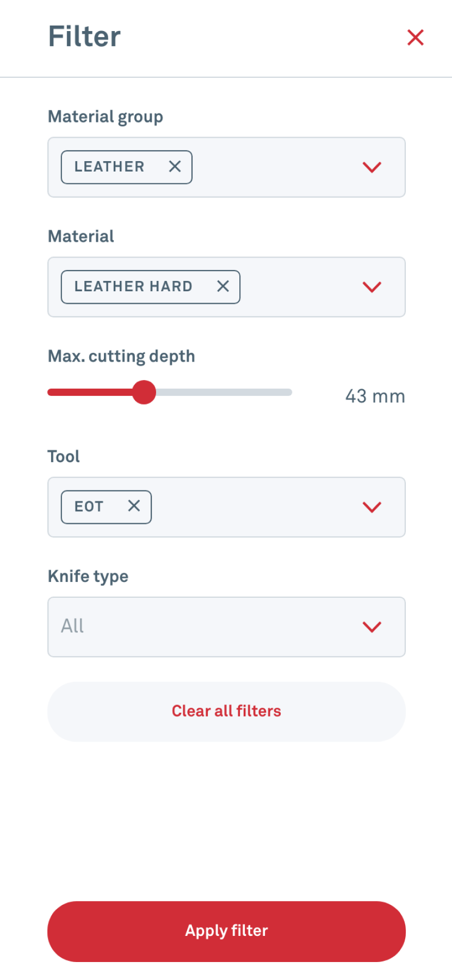Click the 'All' placeholder in Knife type
This screenshot has height=980, width=452.
click(x=72, y=626)
